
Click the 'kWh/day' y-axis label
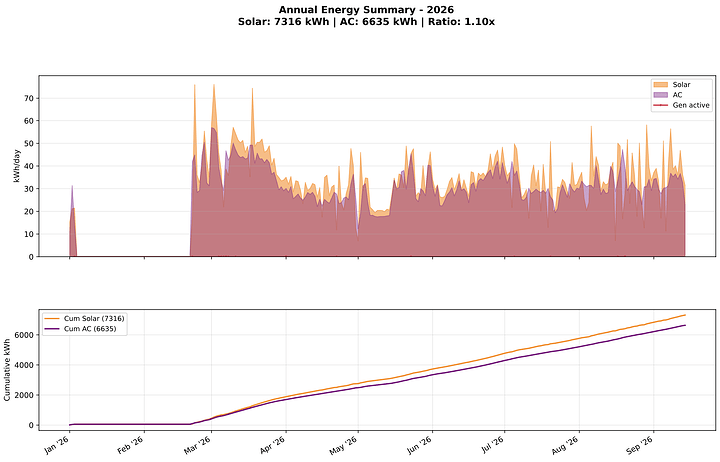(17, 166)
